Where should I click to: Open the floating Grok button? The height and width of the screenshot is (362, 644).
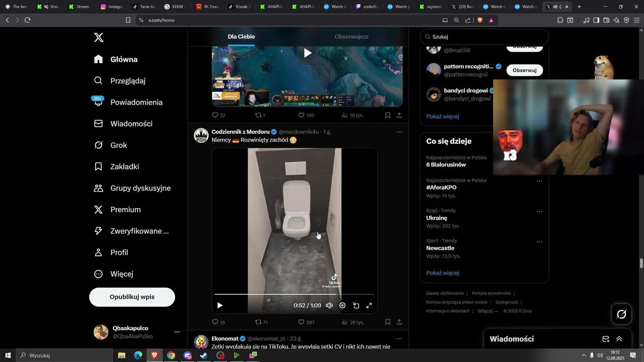pyautogui.click(x=621, y=315)
